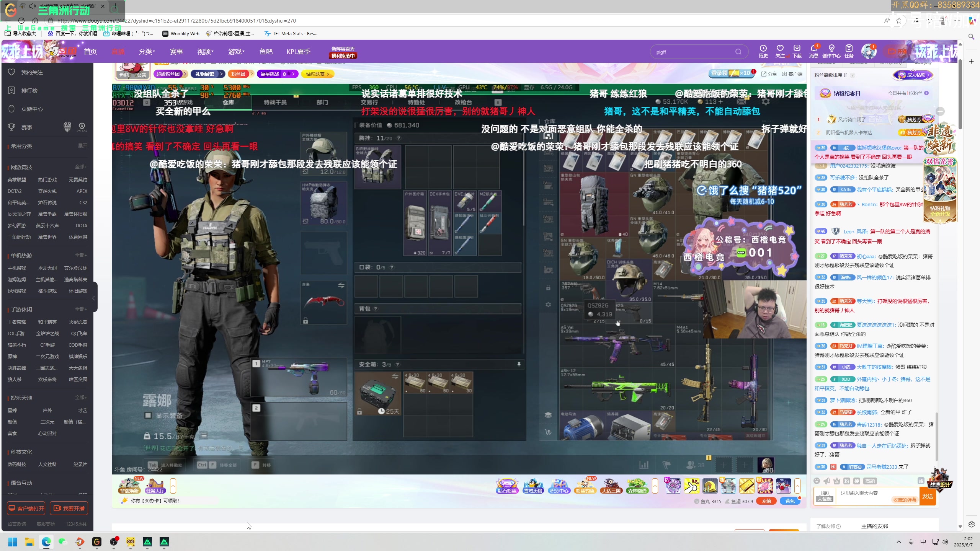
Task: Toggle the 高能 chat filter
Action: [870, 481]
